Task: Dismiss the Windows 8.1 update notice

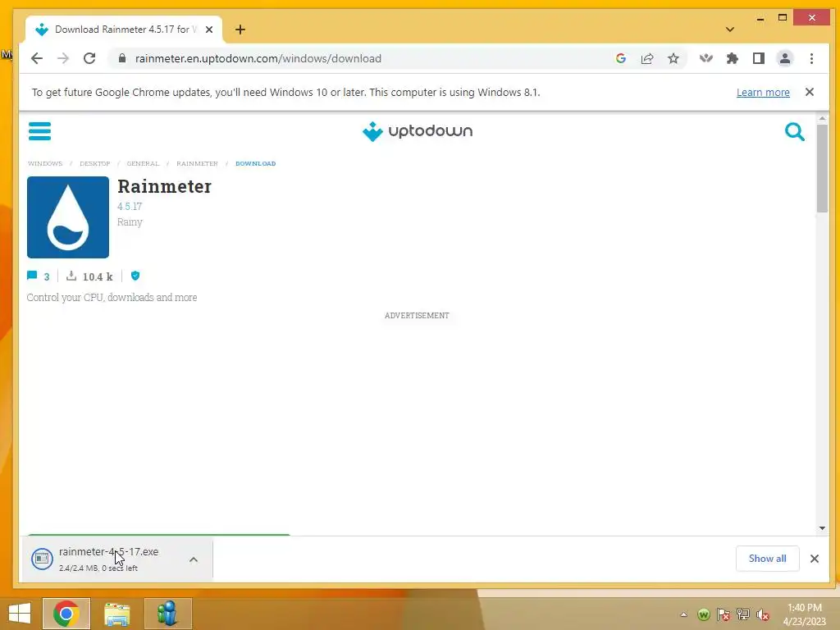Action: coord(810,92)
